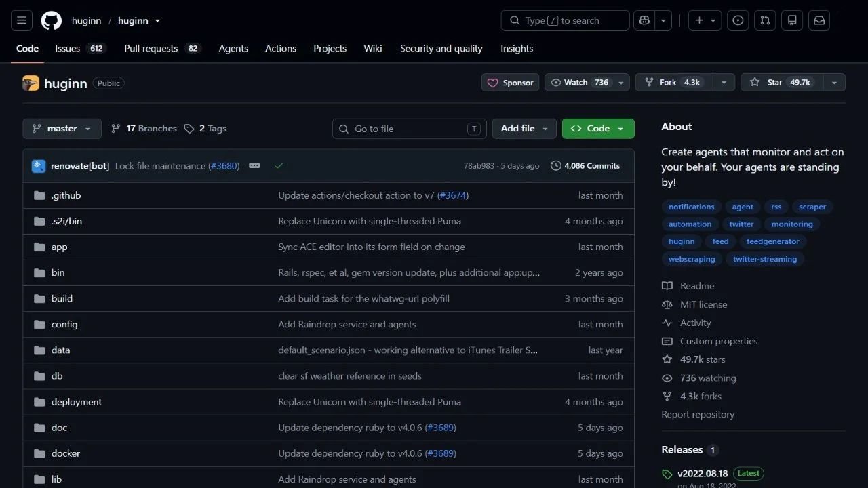Screen dimensions: 868x488
Task: Click the Report repository link
Action: click(698, 415)
